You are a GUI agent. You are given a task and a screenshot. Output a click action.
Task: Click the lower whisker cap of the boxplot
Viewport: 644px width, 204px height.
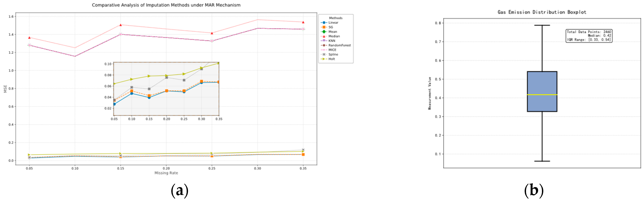pyautogui.click(x=542, y=161)
